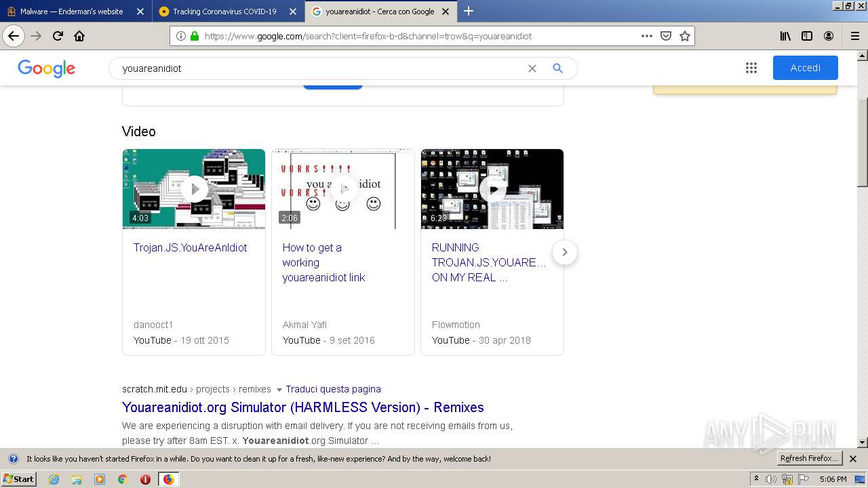Click the Flowmotion channel name
The width and height of the screenshot is (868, 488).
tap(456, 325)
